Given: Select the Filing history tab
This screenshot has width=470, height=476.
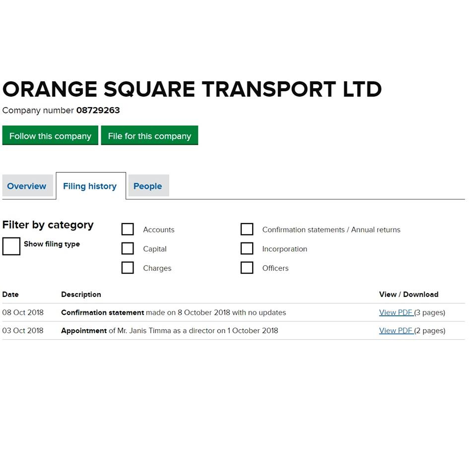Looking at the screenshot, I should click(90, 186).
